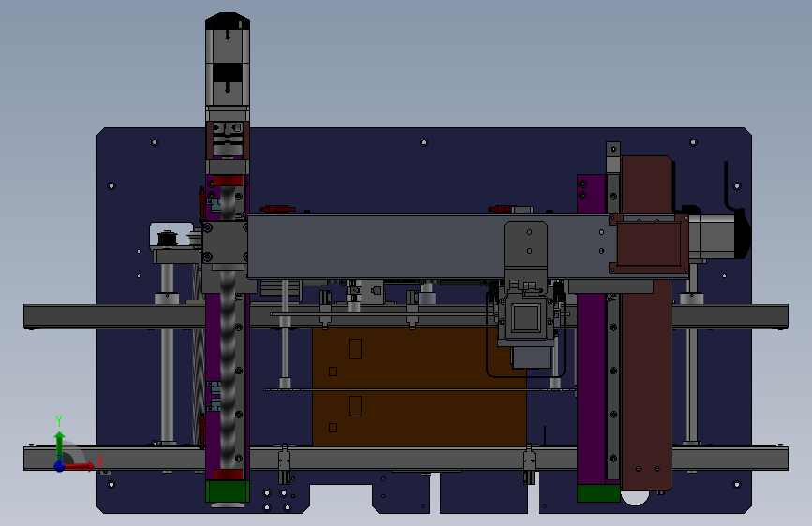812x526 pixels.
Task: Select the horizontal stepper motor on right end
Action: [x=720, y=236]
